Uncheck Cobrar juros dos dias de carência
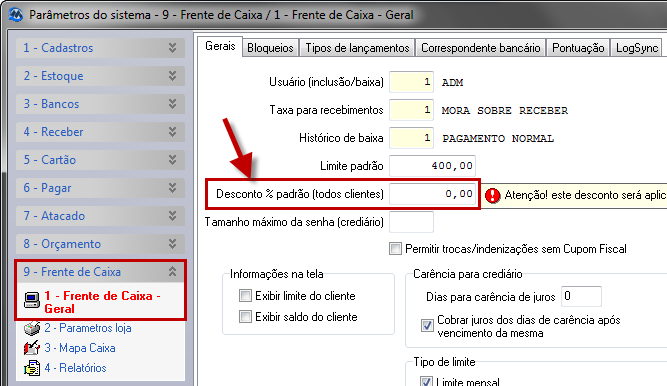 [x=427, y=326]
